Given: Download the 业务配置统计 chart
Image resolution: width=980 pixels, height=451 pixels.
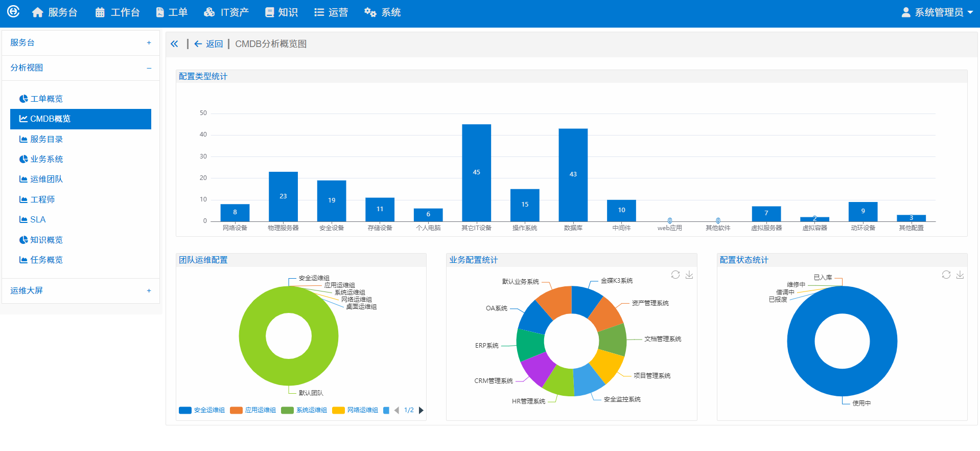Looking at the screenshot, I should tap(689, 275).
